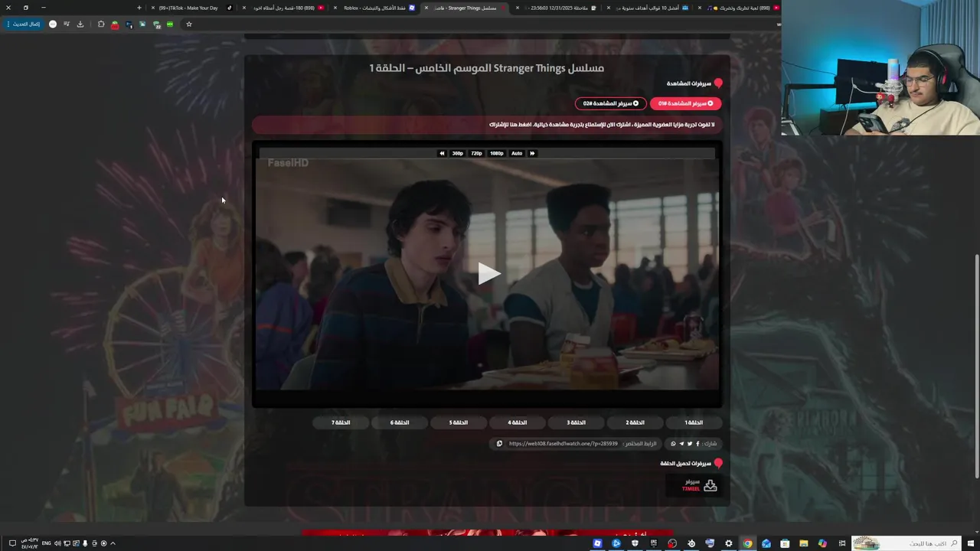Open episode الحلقة 4
The height and width of the screenshot is (551, 980).
(518, 422)
